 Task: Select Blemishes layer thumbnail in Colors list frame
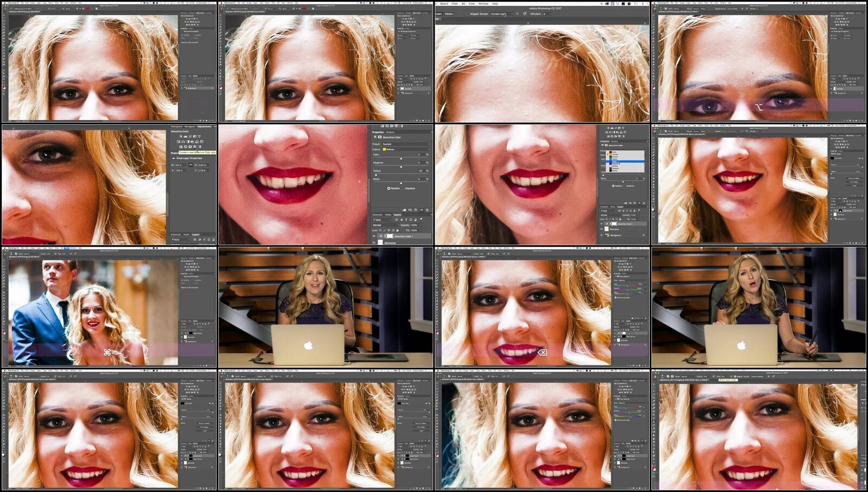607,229
